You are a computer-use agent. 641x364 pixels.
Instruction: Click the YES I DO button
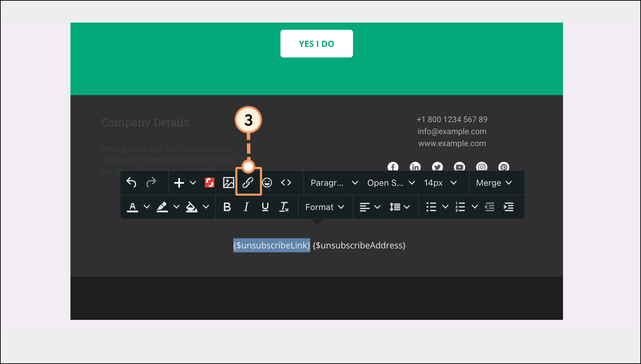[x=317, y=44]
